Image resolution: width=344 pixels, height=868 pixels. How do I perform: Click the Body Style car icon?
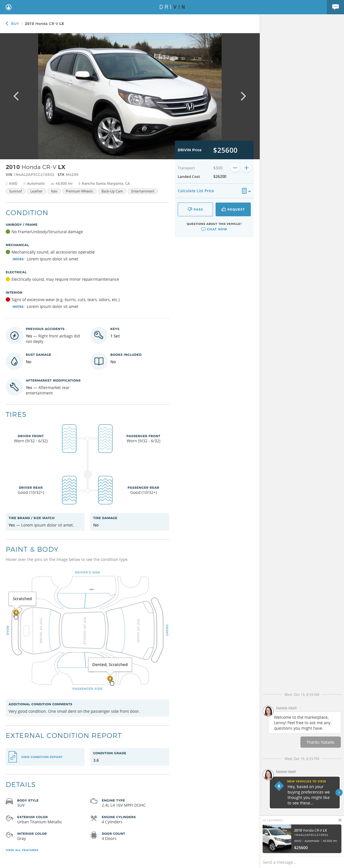(x=9, y=802)
